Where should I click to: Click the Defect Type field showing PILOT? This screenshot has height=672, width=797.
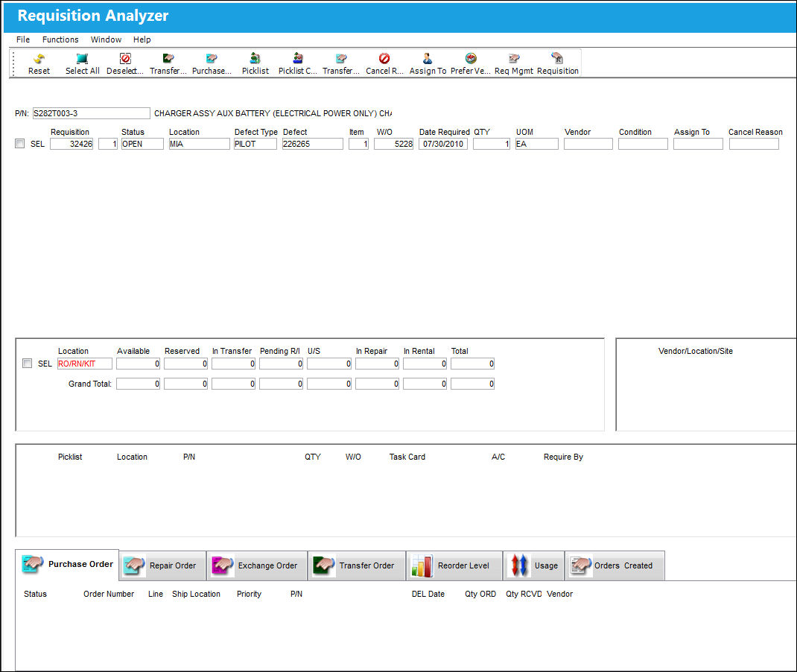(255, 144)
